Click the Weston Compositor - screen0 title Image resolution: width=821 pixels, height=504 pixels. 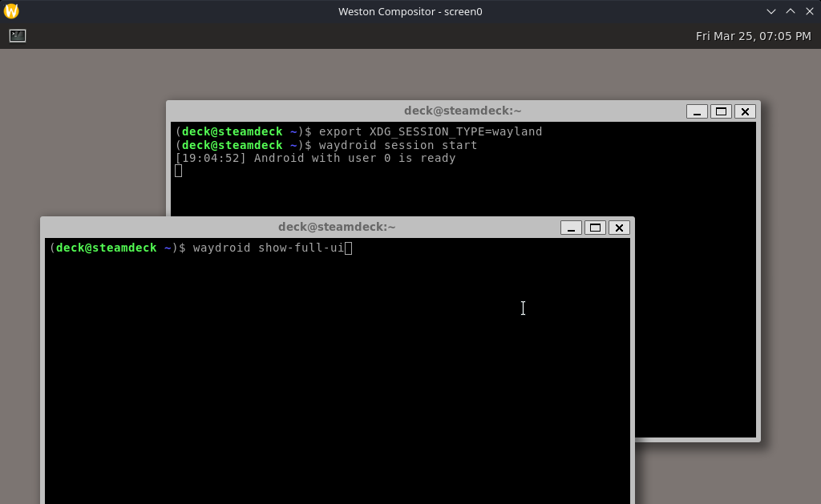pyautogui.click(x=410, y=11)
